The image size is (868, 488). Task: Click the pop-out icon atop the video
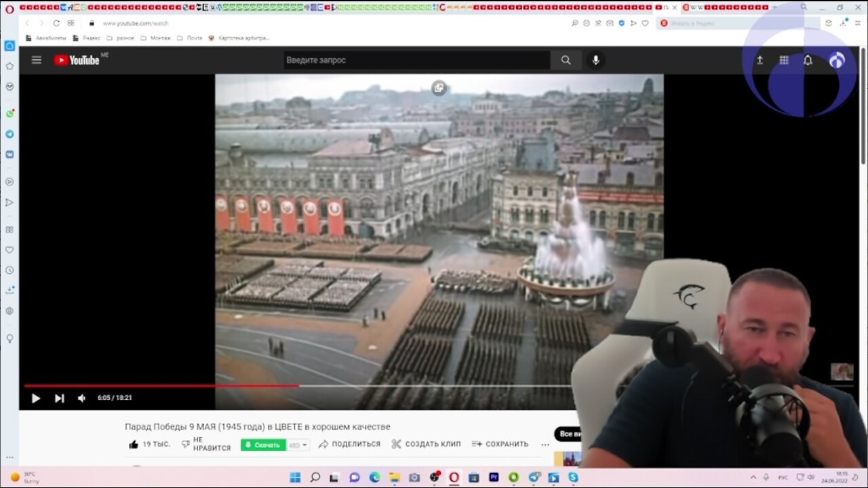click(x=439, y=87)
